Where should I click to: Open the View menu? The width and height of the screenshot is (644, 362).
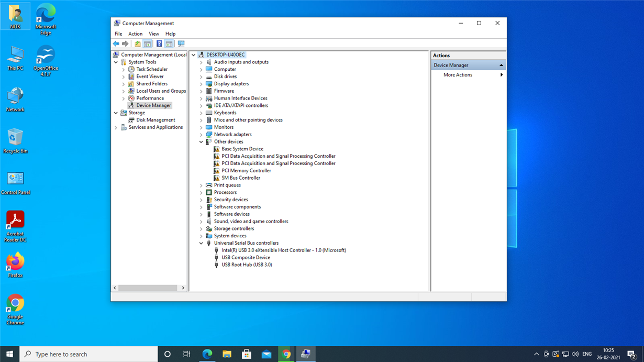154,34
